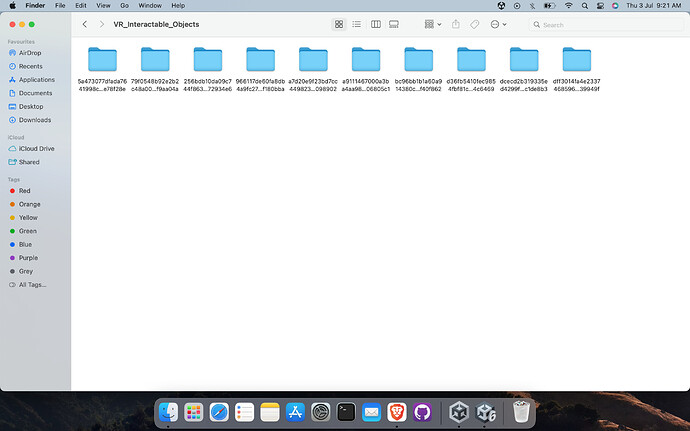
Task: Open the Group By dropdown in toolbar
Action: 433,25
